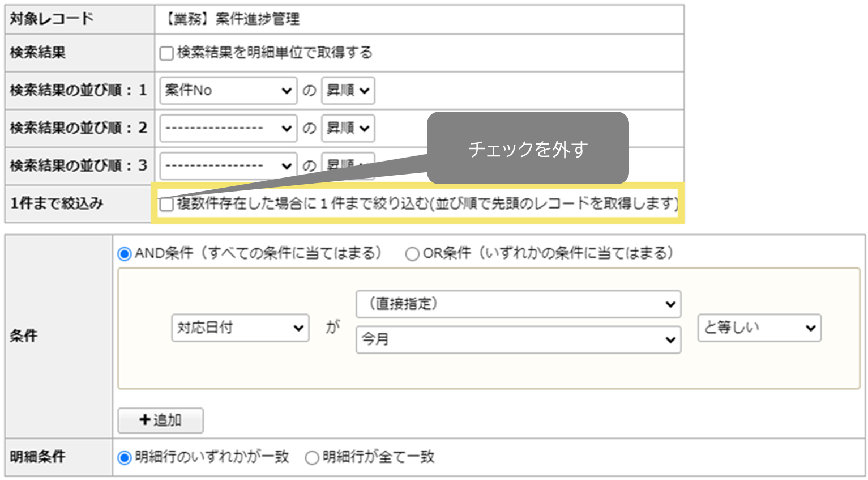The height and width of the screenshot is (480, 868).
Task: Check the highlighted 1件まで絞込み checkbox
Action: pos(166,205)
